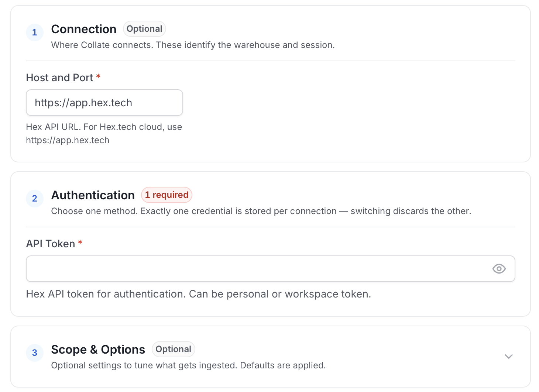Click the Host and Port input field

point(104,103)
